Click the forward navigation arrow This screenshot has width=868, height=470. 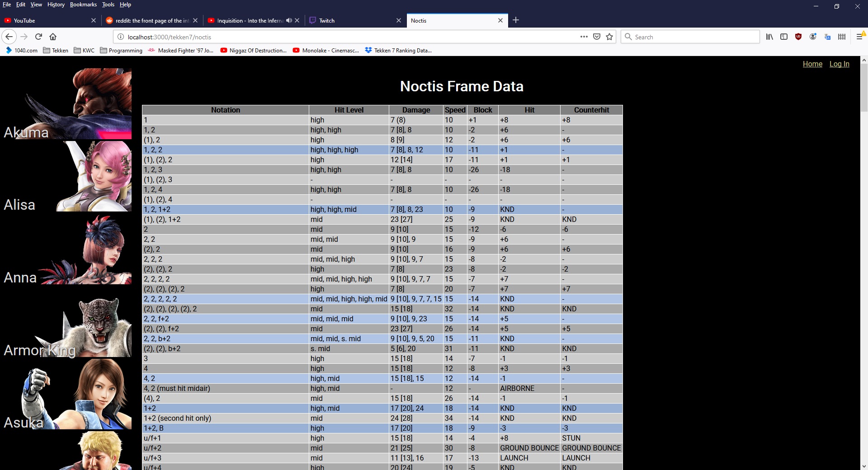coord(24,37)
